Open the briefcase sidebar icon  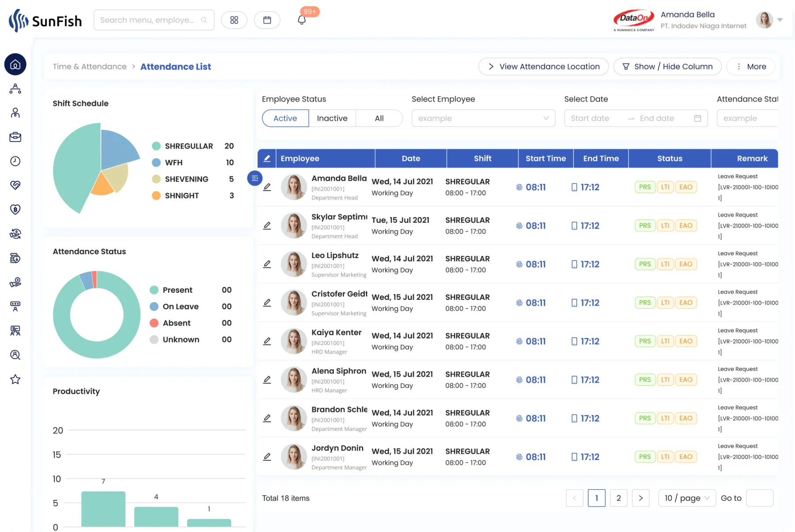15,137
